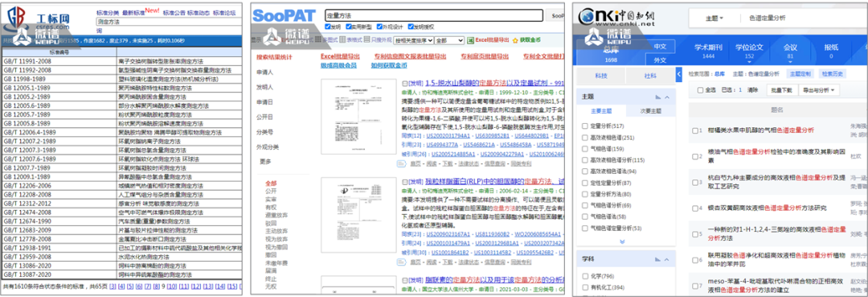Click the gold star 获取金币 icon
Viewport: 868px width, 297px height.
(x=516, y=40)
